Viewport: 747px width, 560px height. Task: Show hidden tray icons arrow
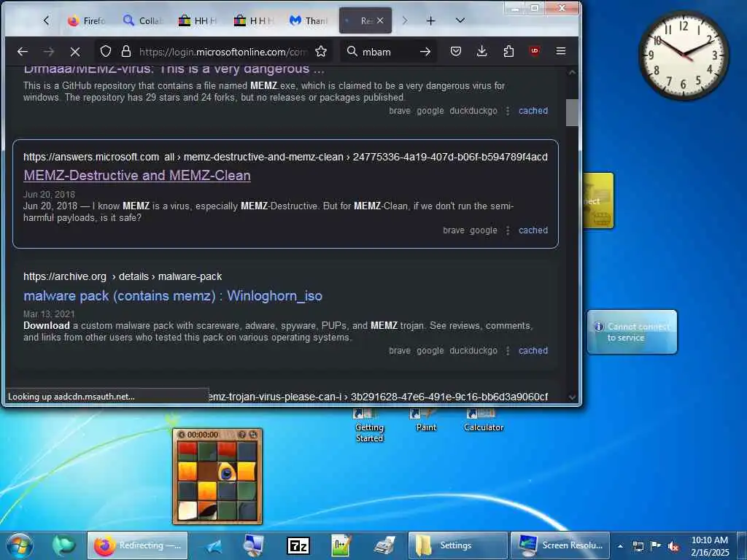pyautogui.click(x=620, y=546)
